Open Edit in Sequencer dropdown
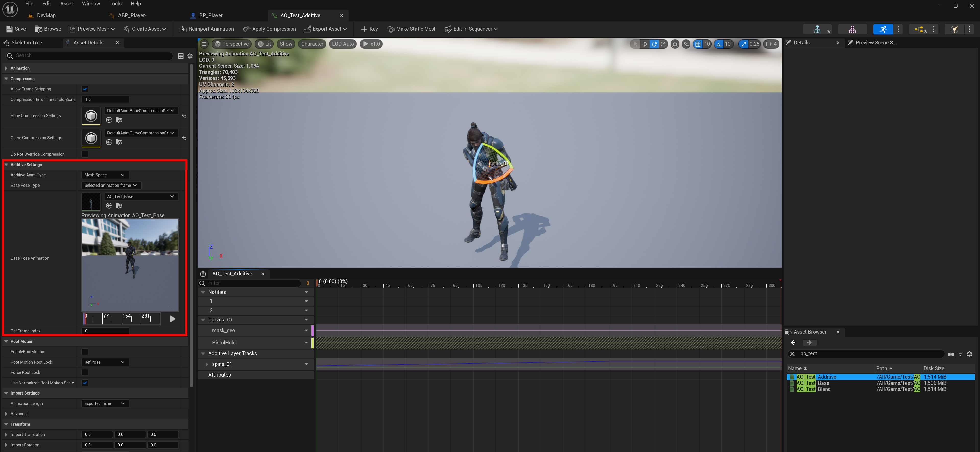This screenshot has width=980, height=452. tap(471, 29)
